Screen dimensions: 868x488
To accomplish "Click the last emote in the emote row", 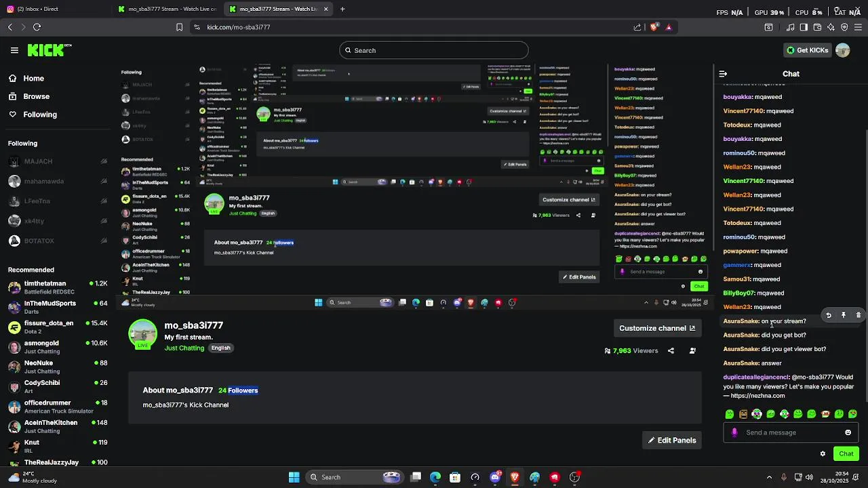I will tap(852, 414).
